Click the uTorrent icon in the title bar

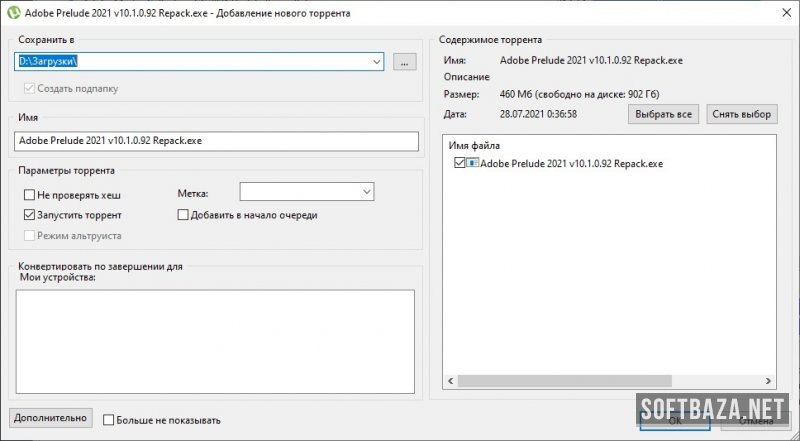tap(12, 12)
